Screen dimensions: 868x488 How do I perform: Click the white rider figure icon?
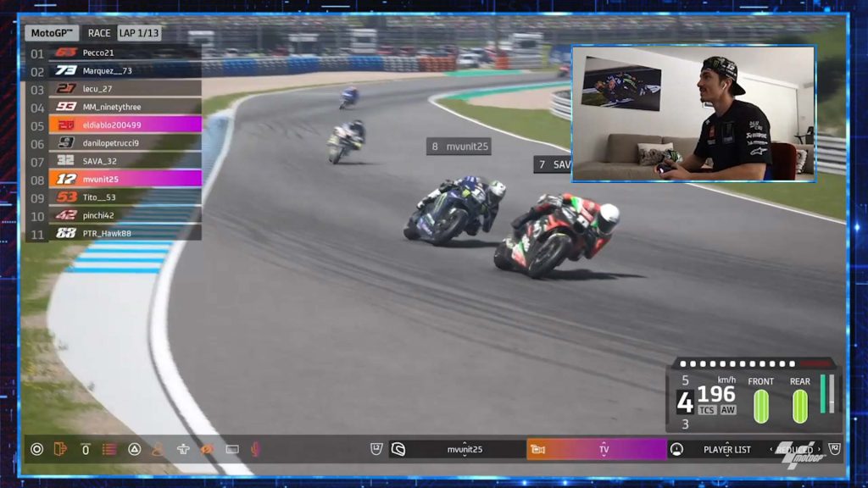click(183, 449)
